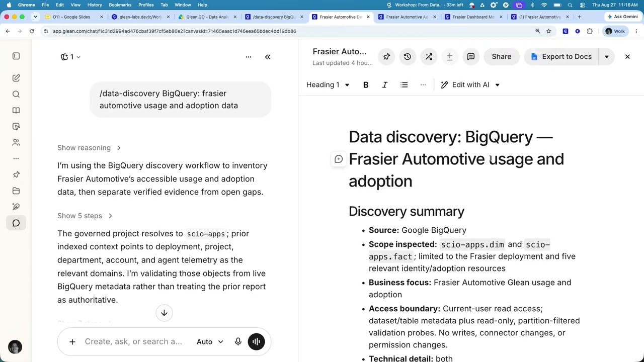
Task: Open canvas version history
Action: coord(408,57)
